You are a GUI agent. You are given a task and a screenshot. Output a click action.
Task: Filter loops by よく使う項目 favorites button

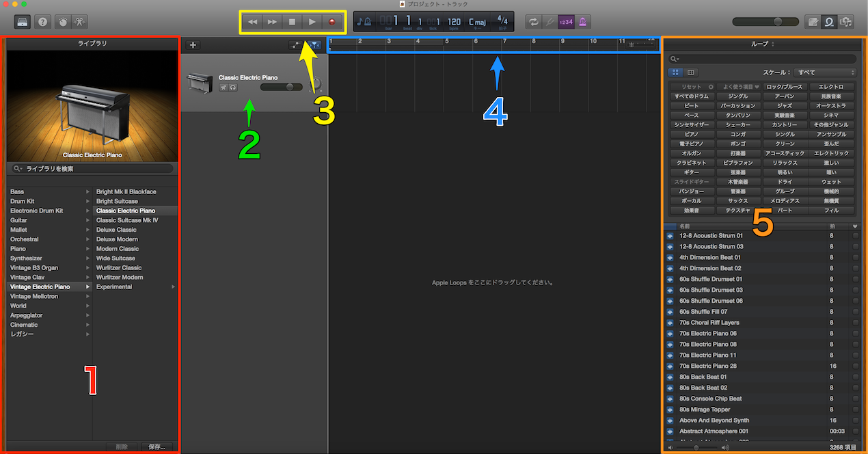[739, 87]
